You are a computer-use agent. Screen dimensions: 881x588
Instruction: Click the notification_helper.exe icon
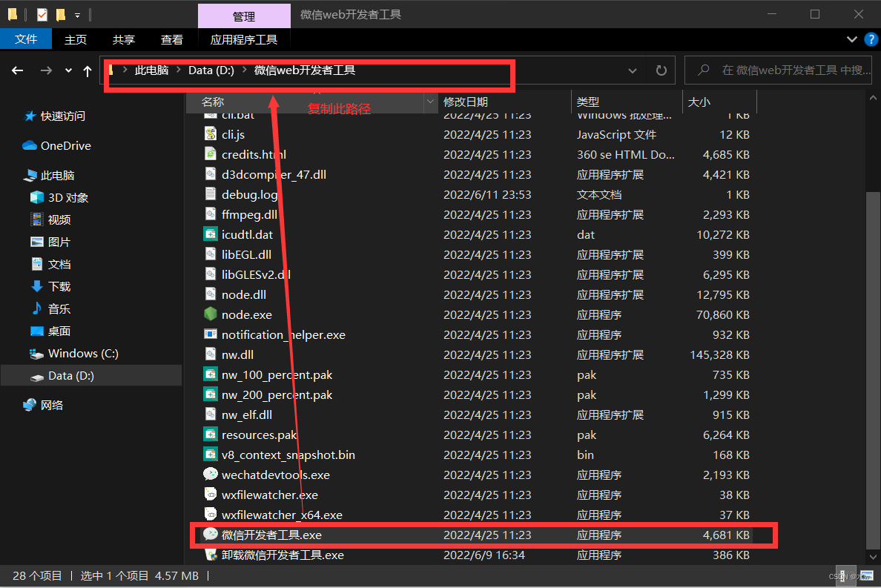click(211, 334)
